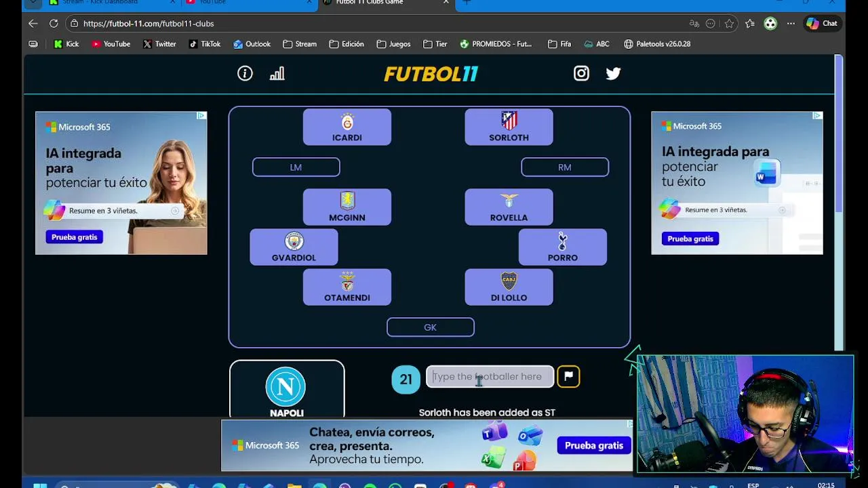This screenshot has height=488, width=868.
Task: Click the give-up flag button
Action: (568, 377)
